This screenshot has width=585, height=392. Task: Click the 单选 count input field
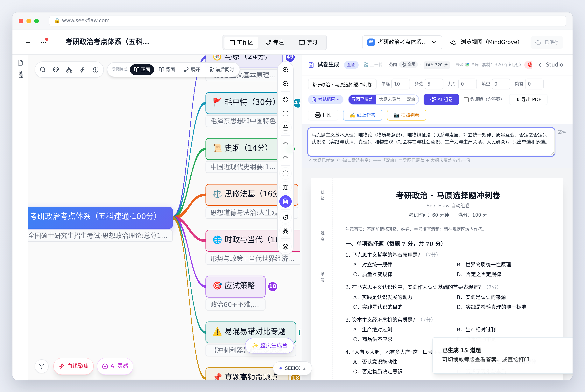[400, 84]
